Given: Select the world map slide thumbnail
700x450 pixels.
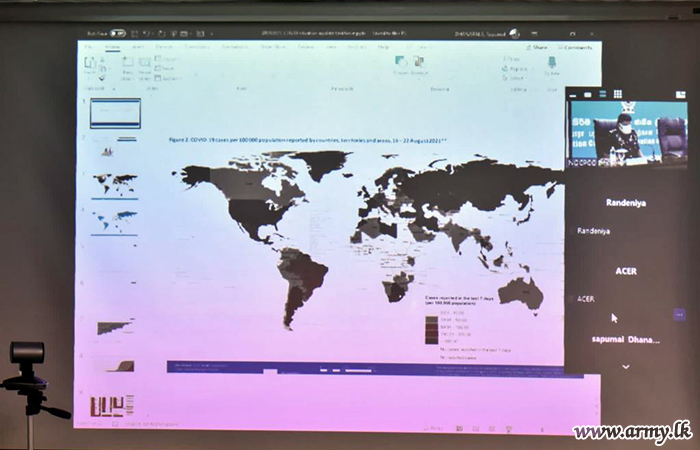Looking at the screenshot, I should pyautogui.click(x=115, y=184).
